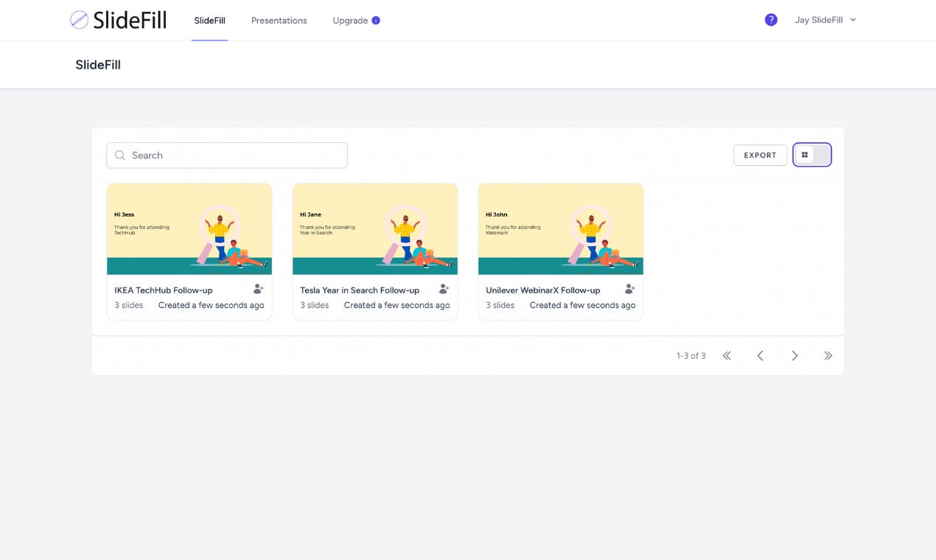Click 'Created a few seconds ago' on Unilever card
Viewport: 936px width, 560px height.
point(583,305)
